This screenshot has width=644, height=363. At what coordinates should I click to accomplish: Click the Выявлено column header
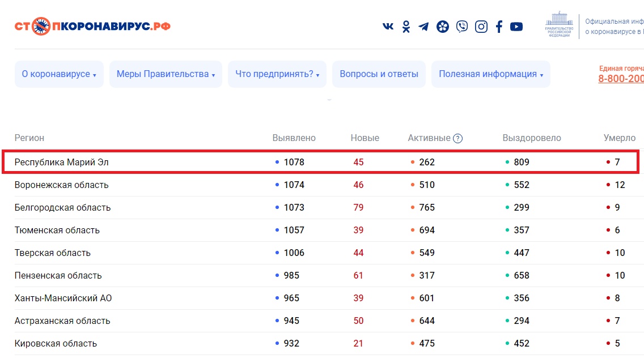click(294, 138)
